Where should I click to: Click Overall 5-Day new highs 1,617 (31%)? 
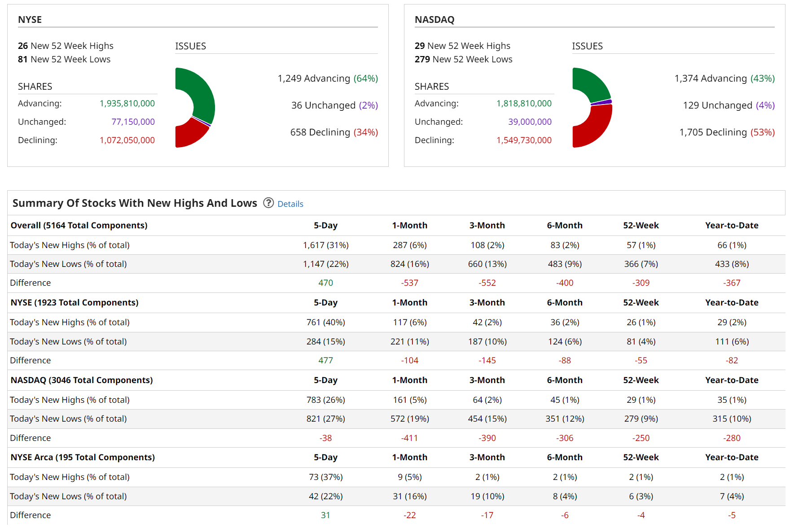[x=326, y=245]
